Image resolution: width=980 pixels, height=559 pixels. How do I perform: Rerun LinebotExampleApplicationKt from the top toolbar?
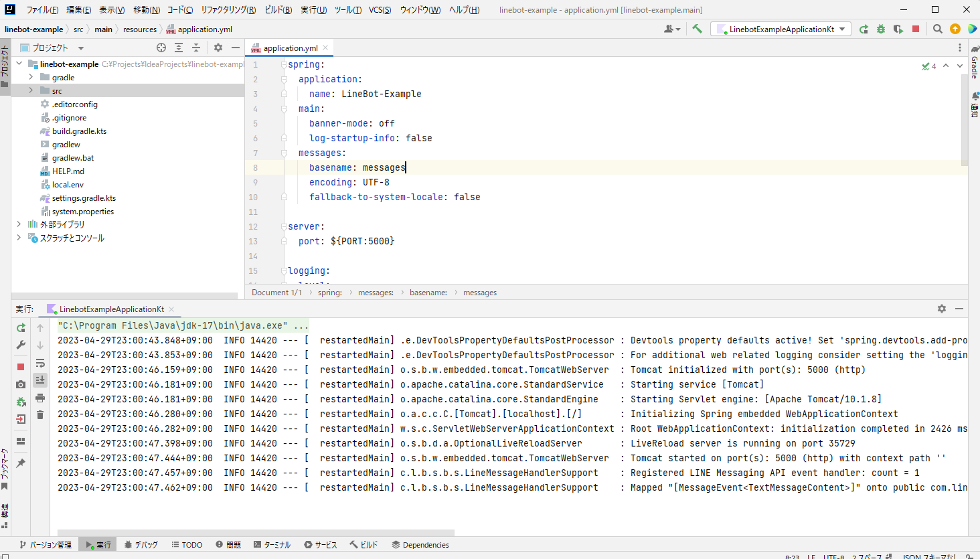click(x=864, y=29)
